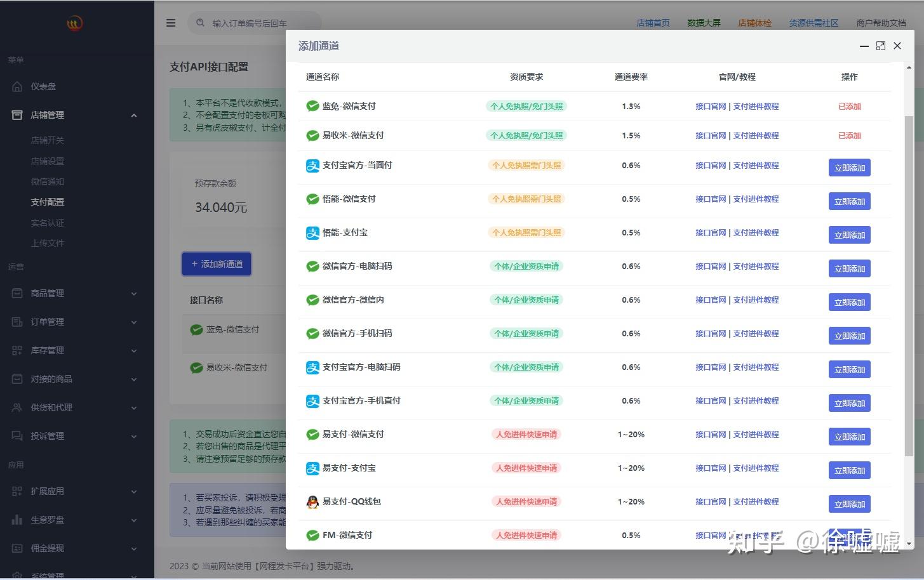
Task: Expand the 扩展应用 submenu chevron
Action: 134,491
